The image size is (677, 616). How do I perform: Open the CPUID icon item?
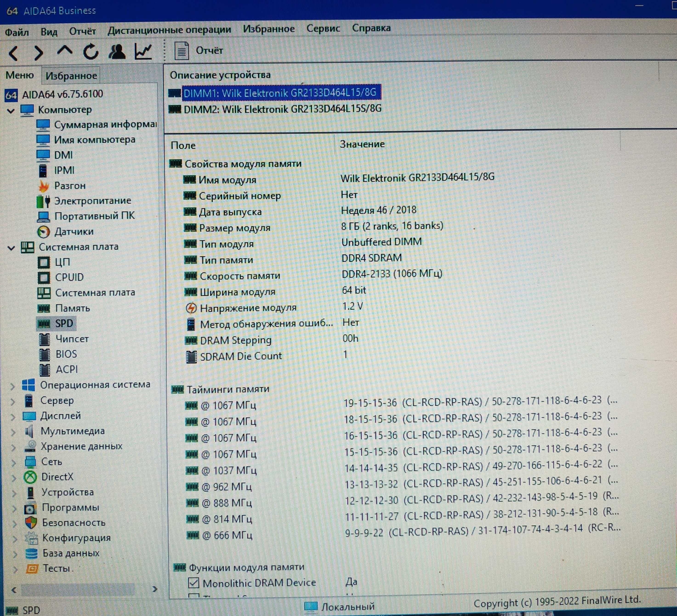point(44,278)
